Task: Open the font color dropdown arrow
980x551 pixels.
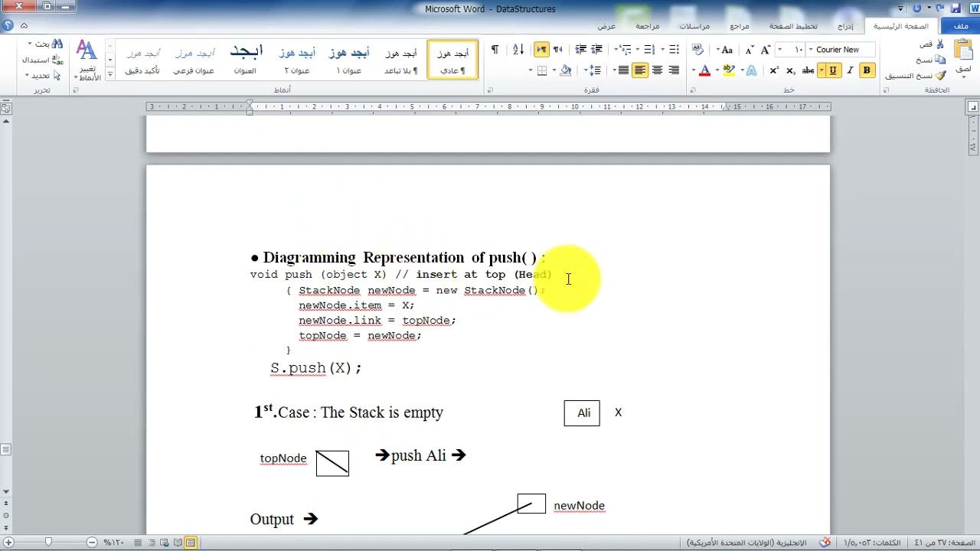Action: click(x=694, y=70)
